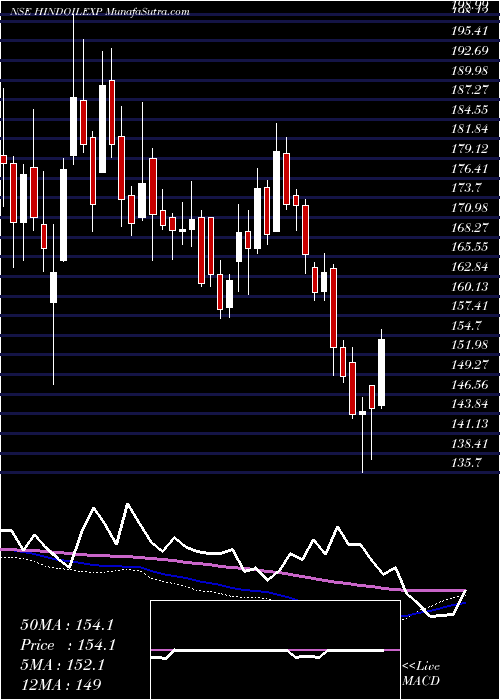Select the 168.27 price axis label
Screen dimensions: 500x700
point(470,228)
